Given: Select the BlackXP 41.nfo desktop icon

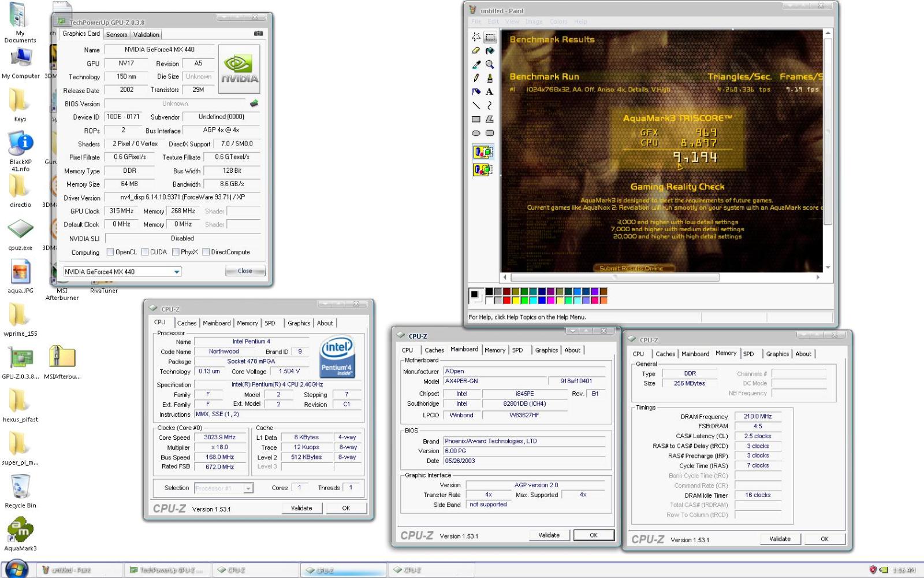Looking at the screenshot, I should pyautogui.click(x=20, y=151).
